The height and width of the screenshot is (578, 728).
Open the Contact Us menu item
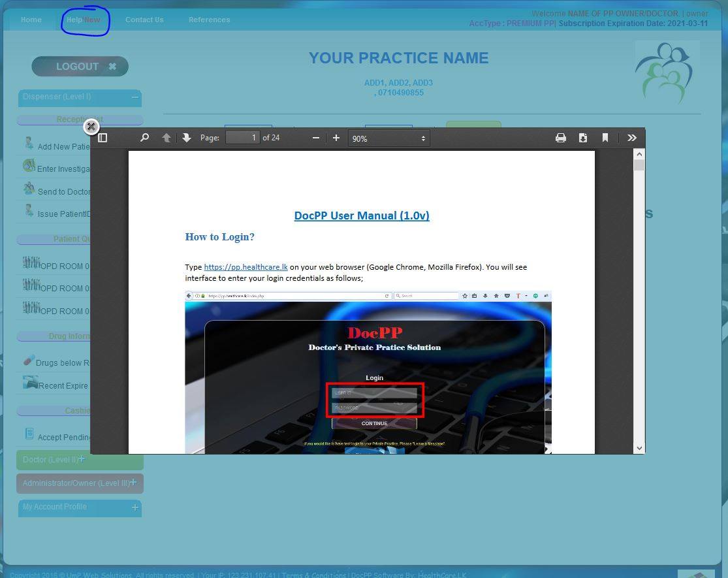144,20
